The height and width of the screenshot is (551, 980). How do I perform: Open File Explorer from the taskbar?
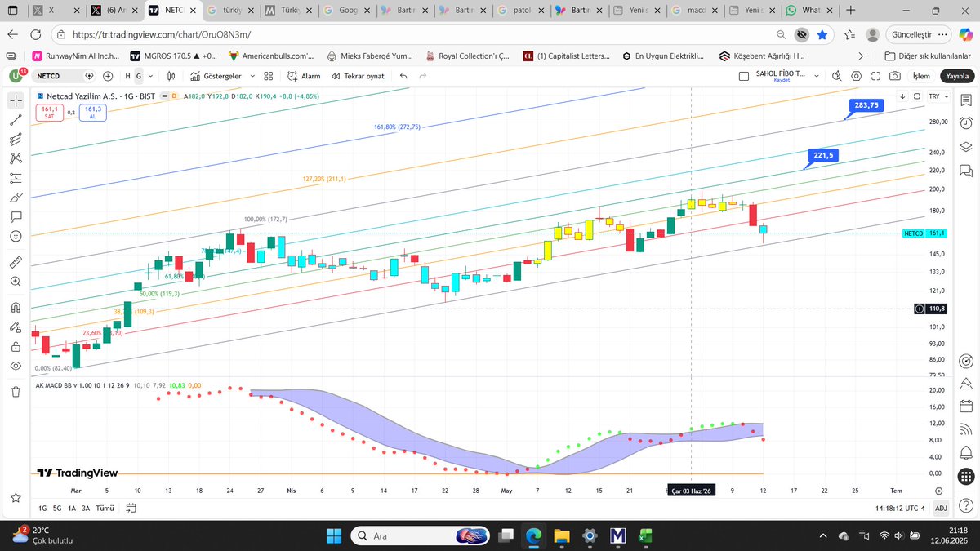click(x=561, y=535)
